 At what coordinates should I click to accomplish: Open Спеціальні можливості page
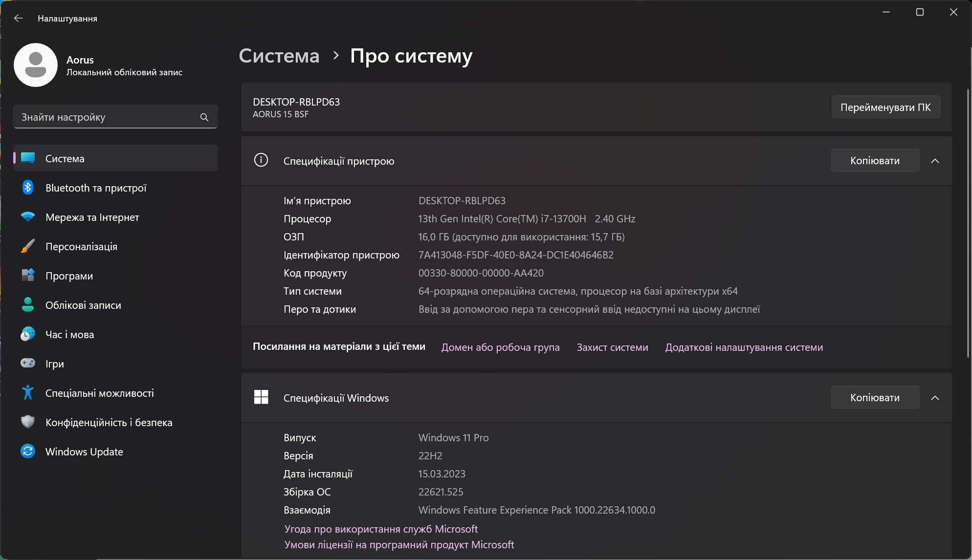click(115, 393)
